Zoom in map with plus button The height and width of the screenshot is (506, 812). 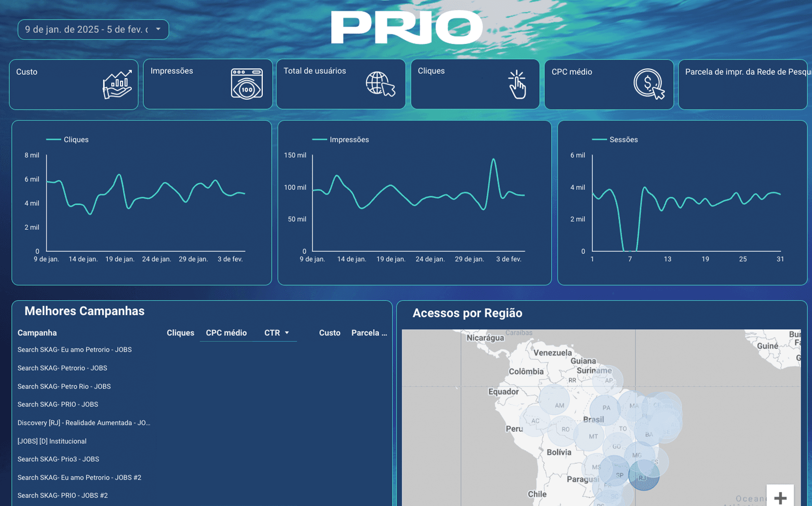tap(780, 497)
